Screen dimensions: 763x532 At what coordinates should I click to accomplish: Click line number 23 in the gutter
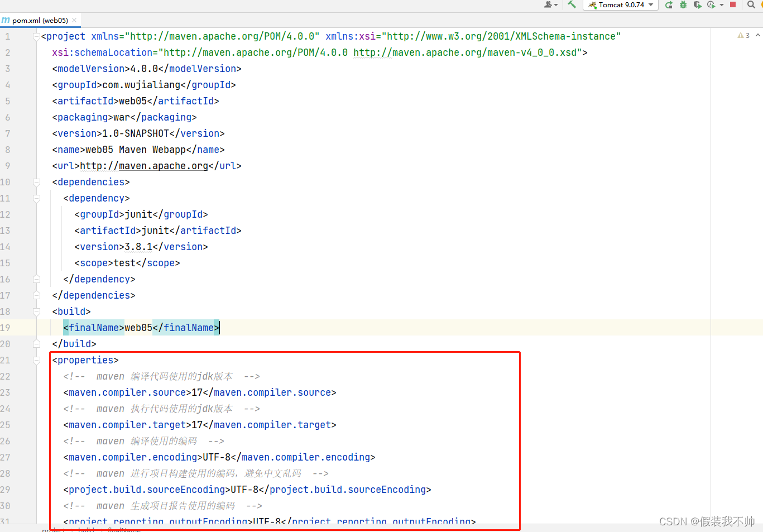pyautogui.click(x=6, y=392)
